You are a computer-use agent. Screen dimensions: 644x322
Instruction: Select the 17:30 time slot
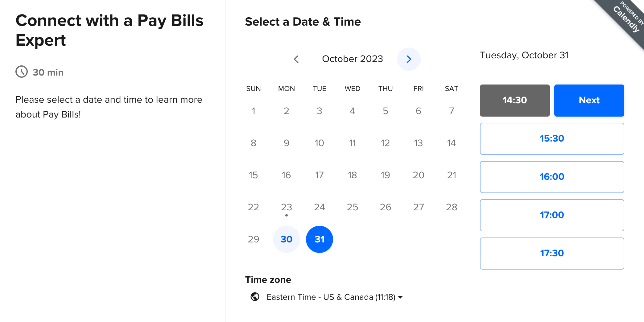[552, 253]
